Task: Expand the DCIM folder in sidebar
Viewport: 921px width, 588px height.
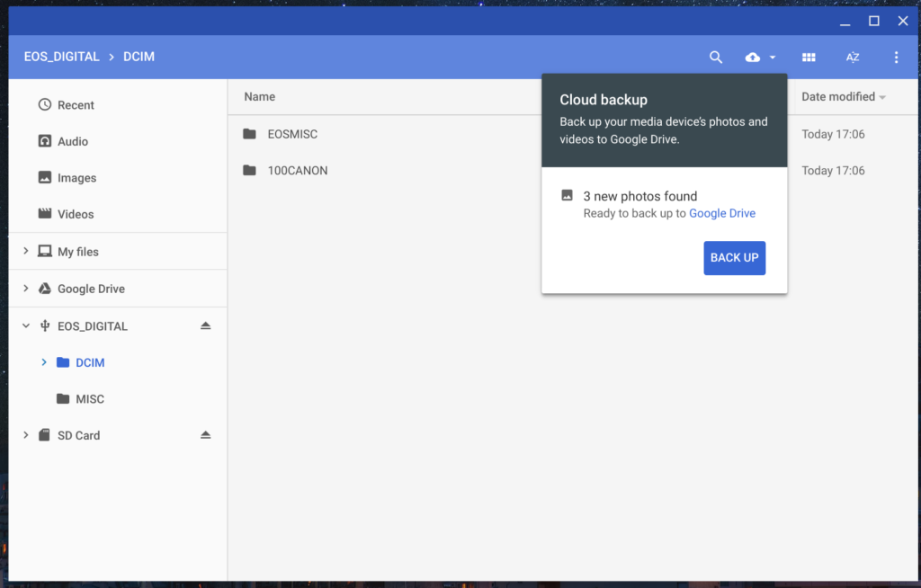Action: point(44,361)
